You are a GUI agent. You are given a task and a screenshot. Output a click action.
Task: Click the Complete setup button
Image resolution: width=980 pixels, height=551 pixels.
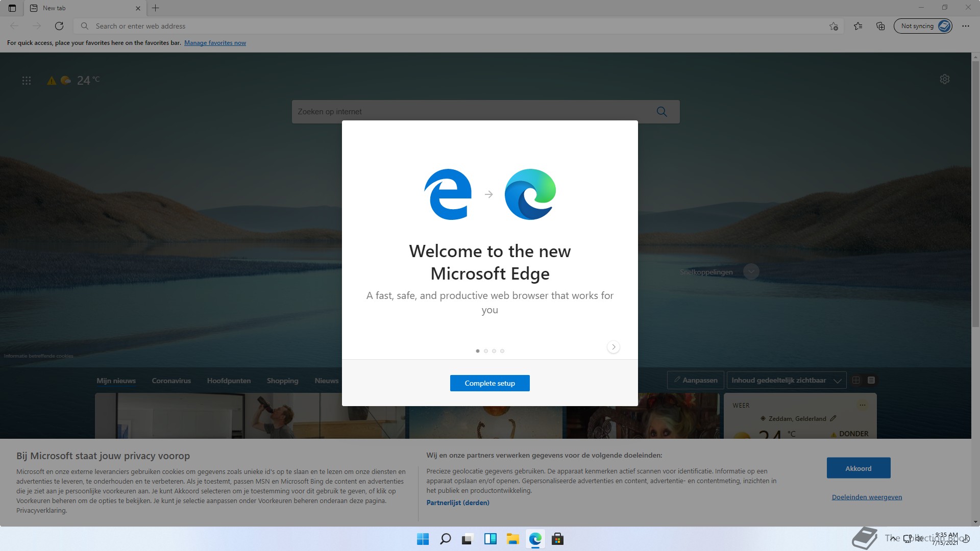[489, 383]
